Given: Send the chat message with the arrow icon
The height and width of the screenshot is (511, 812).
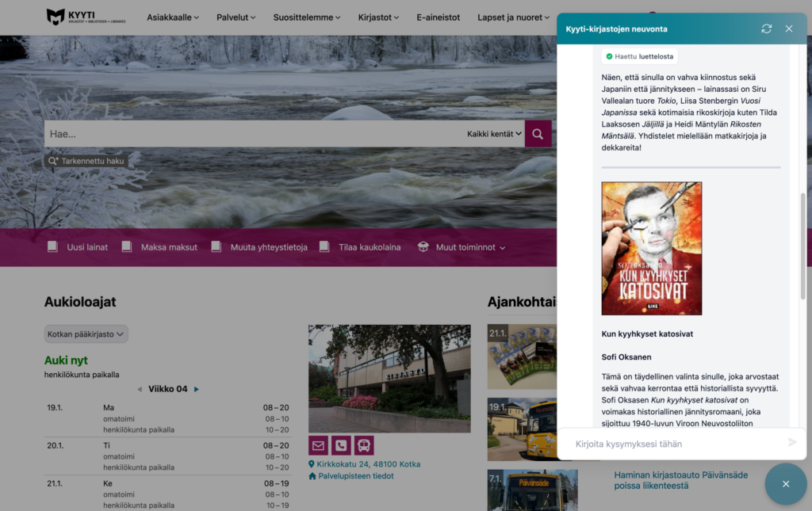Looking at the screenshot, I should (792, 443).
